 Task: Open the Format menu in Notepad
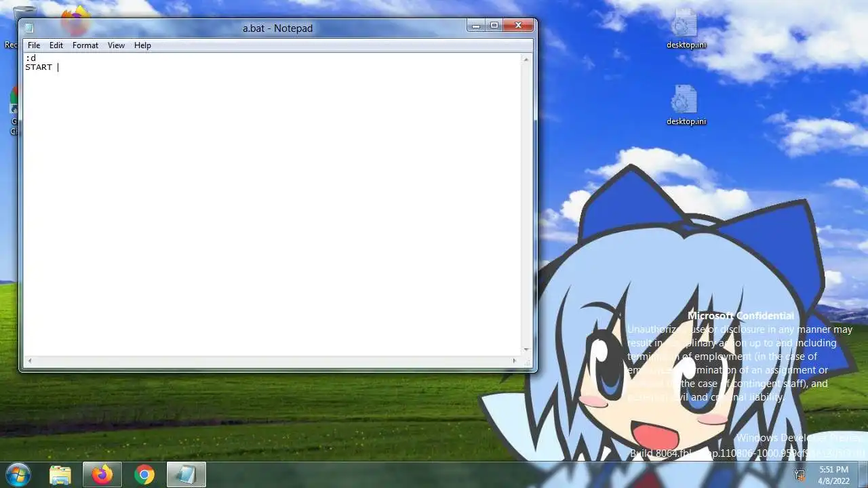click(85, 45)
